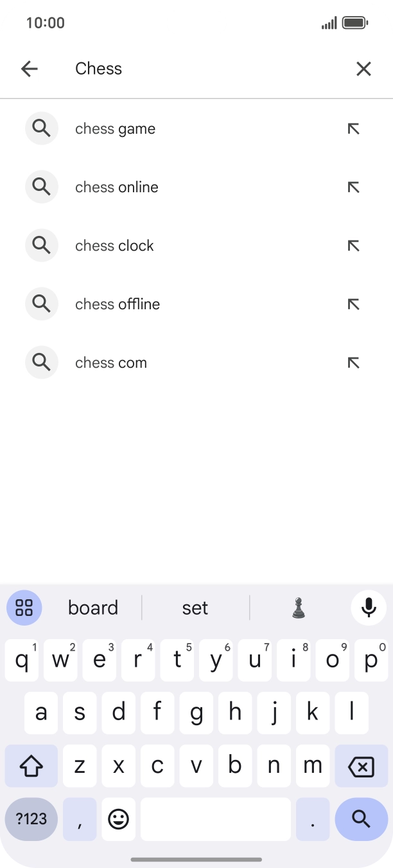The height and width of the screenshot is (868, 393).
Task: Clear the search with the X icon
Action: [x=363, y=69]
